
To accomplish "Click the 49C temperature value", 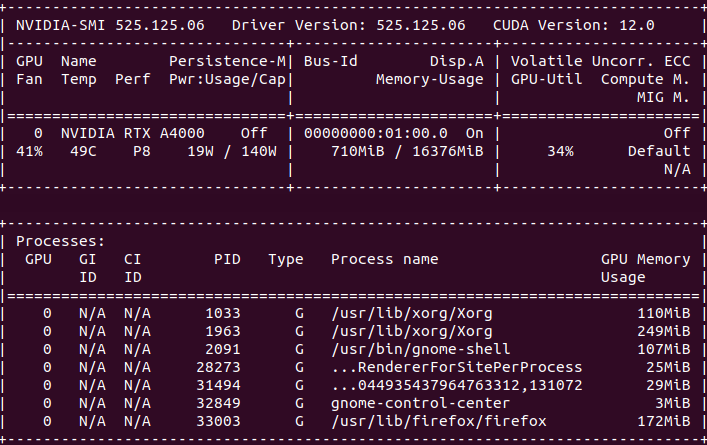I will coord(83,151).
